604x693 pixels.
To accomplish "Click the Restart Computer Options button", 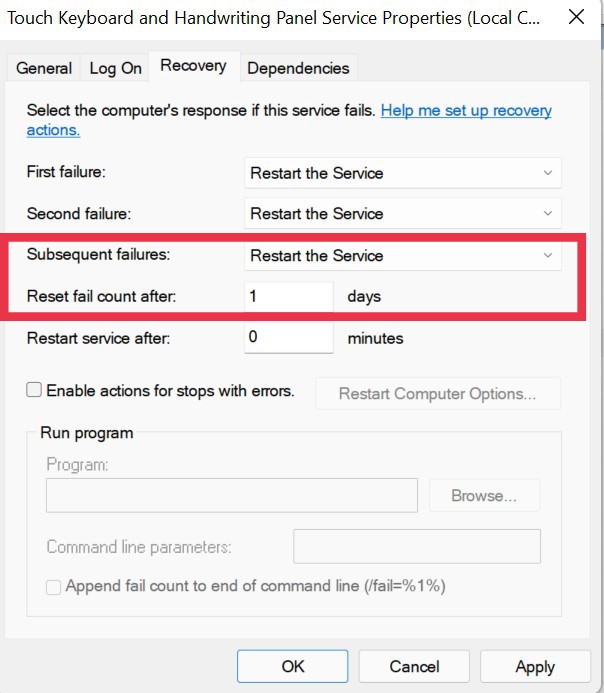I will click(x=437, y=394).
